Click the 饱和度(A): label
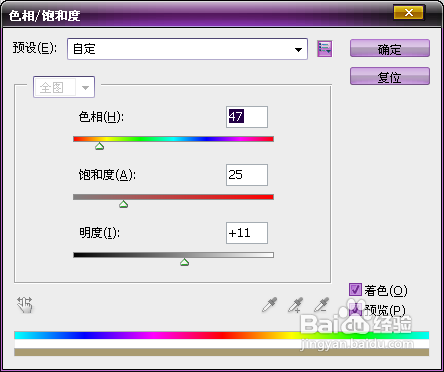The height and width of the screenshot is (372, 444). point(107,175)
